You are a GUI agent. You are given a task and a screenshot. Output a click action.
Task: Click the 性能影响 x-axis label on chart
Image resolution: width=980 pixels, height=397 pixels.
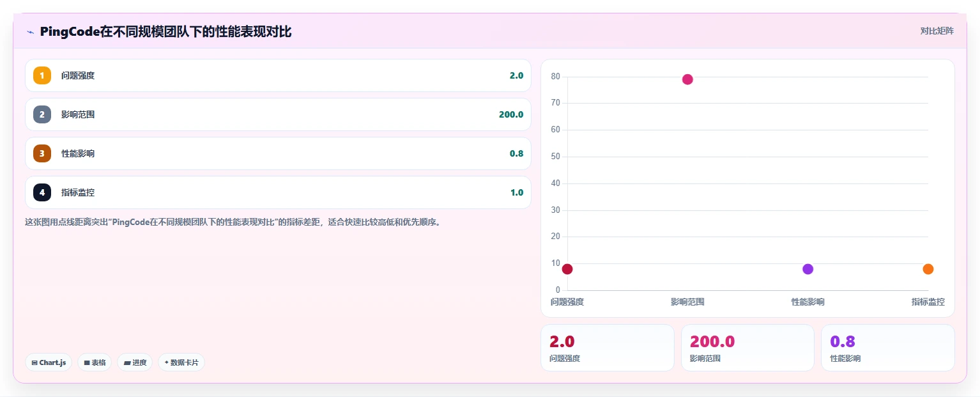point(808,302)
